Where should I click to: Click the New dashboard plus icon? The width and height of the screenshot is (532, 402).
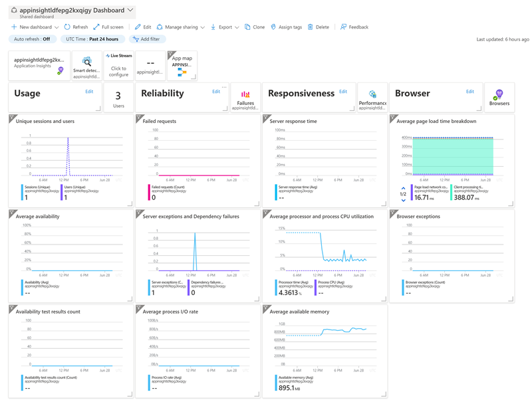point(14,27)
